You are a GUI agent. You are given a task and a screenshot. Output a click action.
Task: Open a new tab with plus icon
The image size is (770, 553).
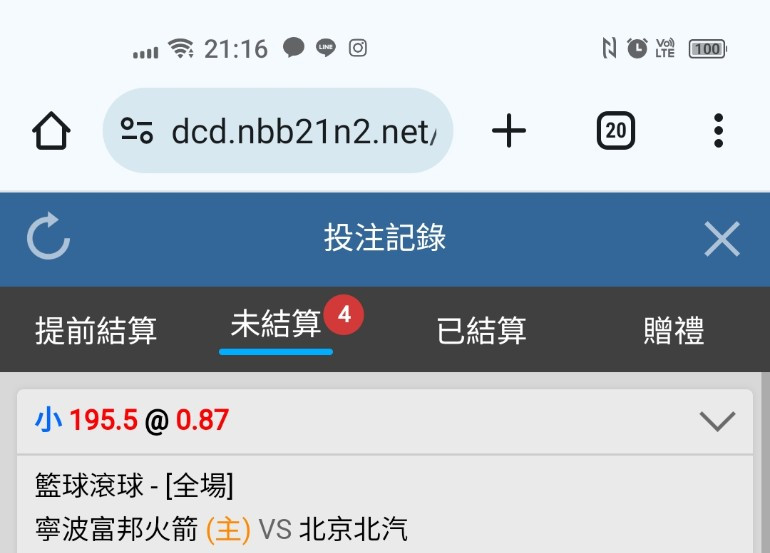(509, 131)
